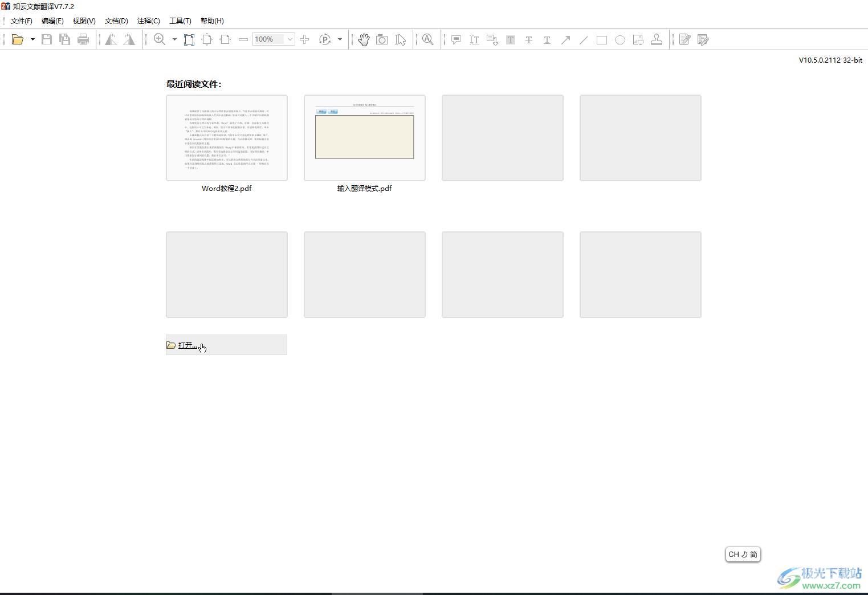
Task: Select the Zoom magnifier tool
Action: [160, 39]
